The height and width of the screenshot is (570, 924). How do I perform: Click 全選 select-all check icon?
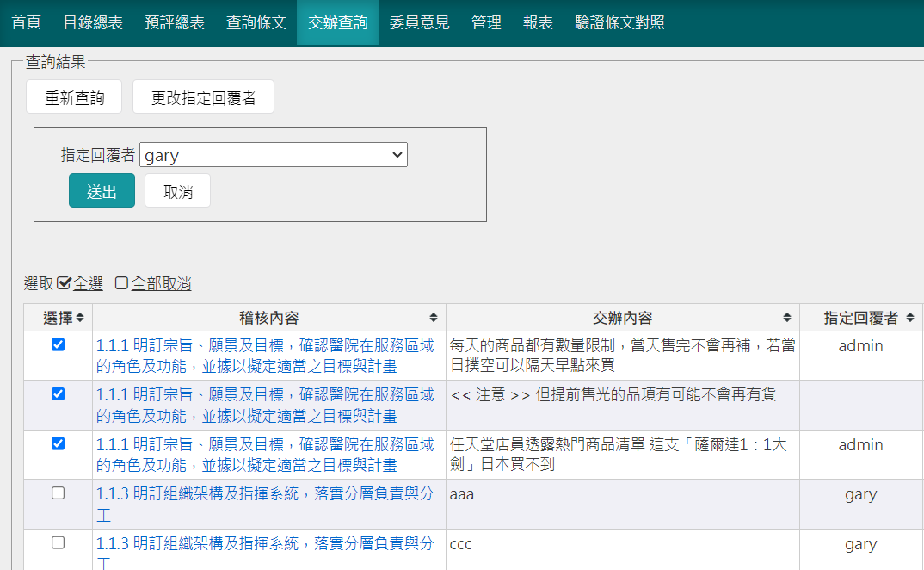[x=64, y=283]
